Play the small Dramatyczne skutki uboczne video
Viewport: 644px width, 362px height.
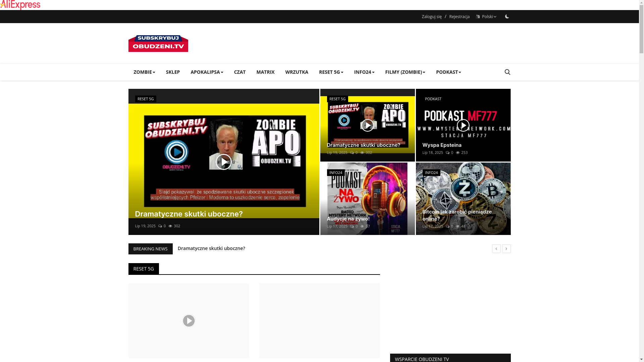pyautogui.click(x=368, y=125)
